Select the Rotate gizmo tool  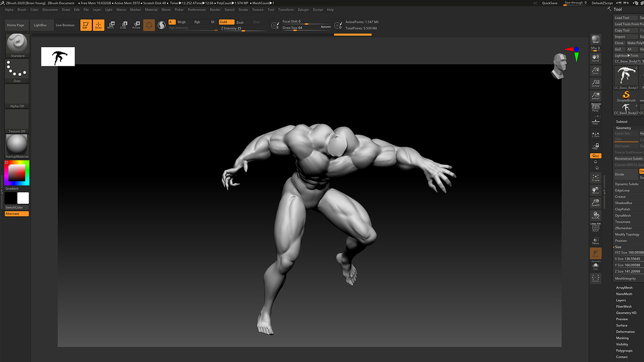click(136, 25)
